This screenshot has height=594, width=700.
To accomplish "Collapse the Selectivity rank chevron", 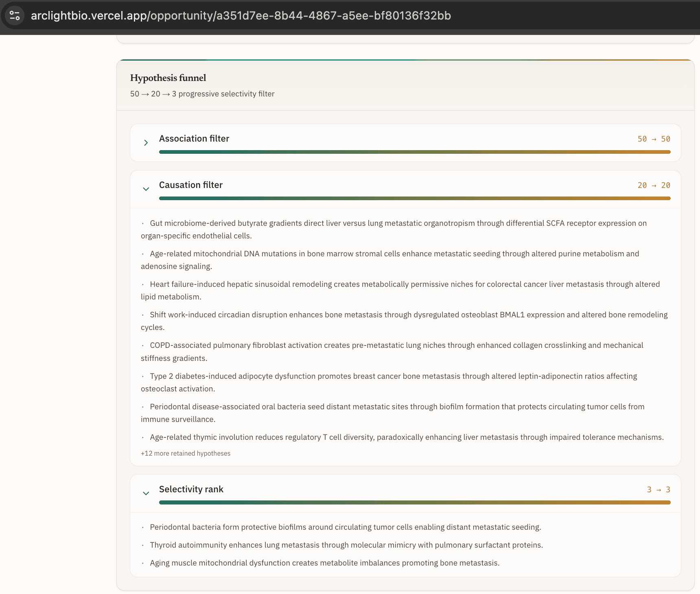I will [x=146, y=494].
